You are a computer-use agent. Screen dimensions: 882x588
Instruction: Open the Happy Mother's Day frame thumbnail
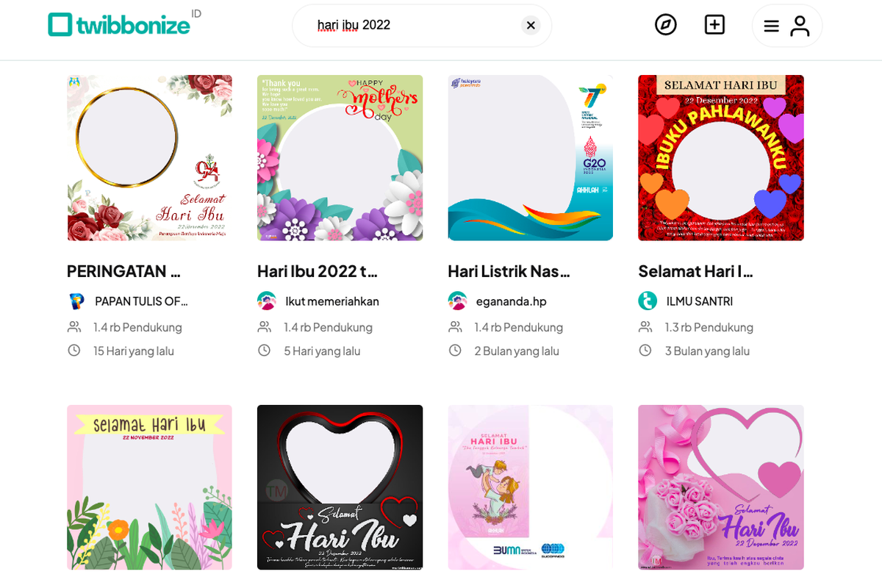click(340, 157)
